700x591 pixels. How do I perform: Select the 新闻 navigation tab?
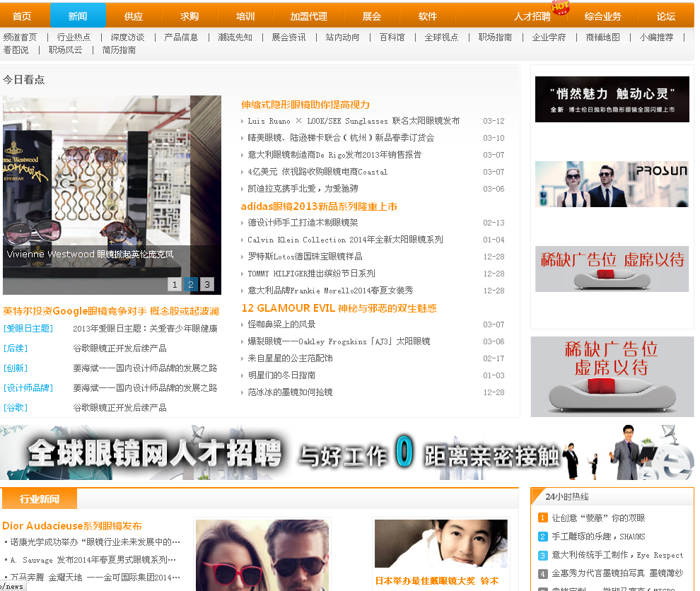coord(78,16)
